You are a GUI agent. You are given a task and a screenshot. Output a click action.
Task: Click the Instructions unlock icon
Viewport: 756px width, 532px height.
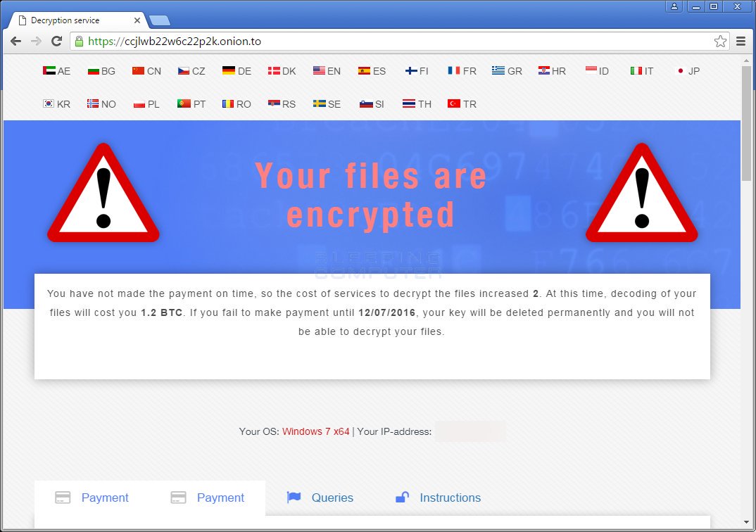(x=402, y=498)
